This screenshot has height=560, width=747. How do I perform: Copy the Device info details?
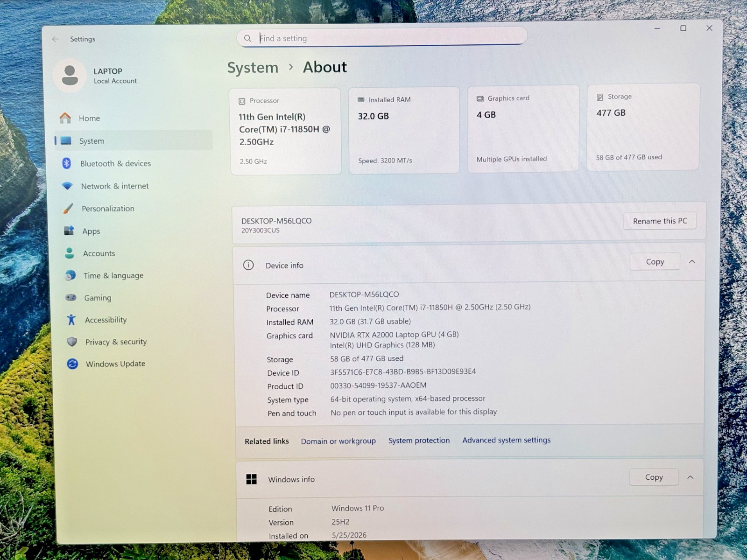pos(655,262)
